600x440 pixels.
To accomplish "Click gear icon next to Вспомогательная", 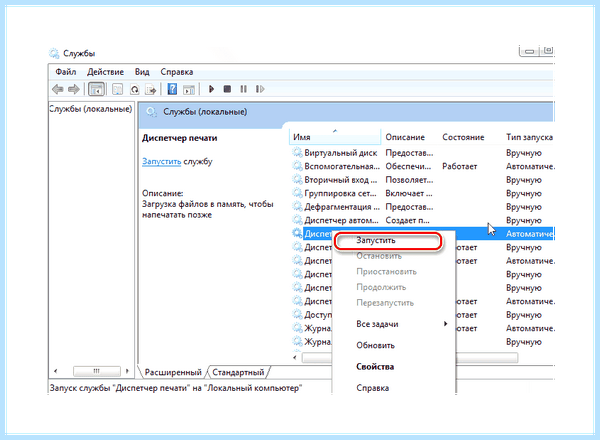I will tap(297, 166).
